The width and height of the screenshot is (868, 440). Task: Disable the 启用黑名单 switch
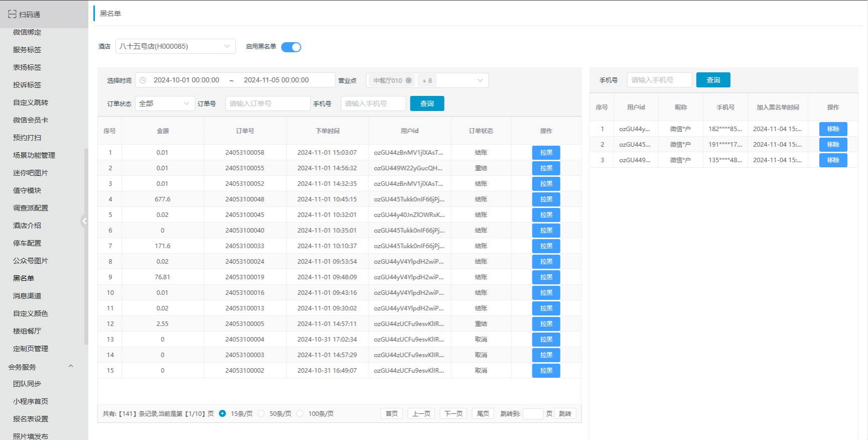pyautogui.click(x=291, y=47)
